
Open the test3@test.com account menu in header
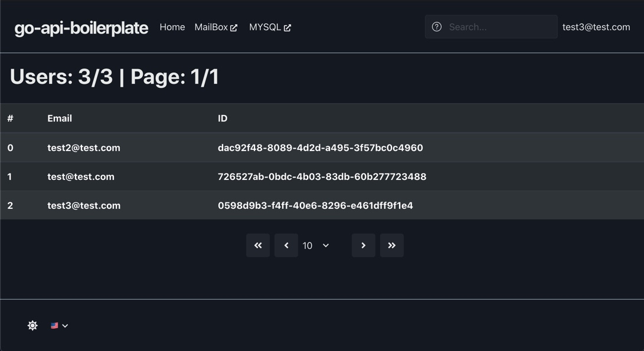click(x=596, y=27)
